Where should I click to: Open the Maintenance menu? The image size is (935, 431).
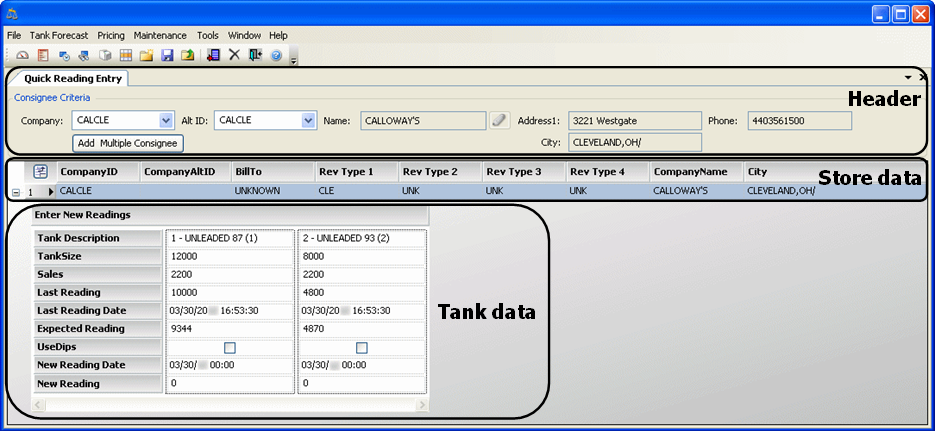coord(160,35)
